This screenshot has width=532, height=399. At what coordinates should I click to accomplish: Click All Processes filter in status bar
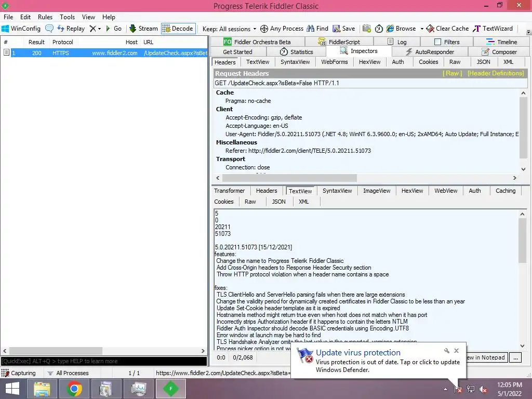68,373
